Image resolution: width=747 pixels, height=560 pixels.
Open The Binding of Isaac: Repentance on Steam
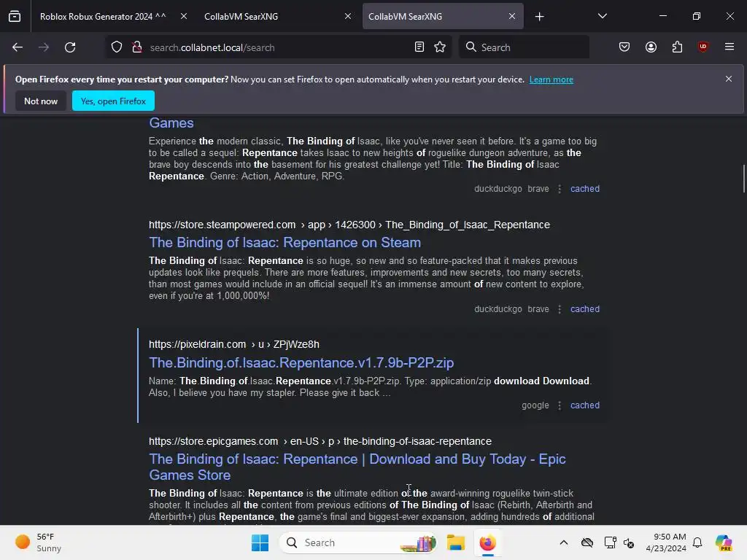(285, 242)
